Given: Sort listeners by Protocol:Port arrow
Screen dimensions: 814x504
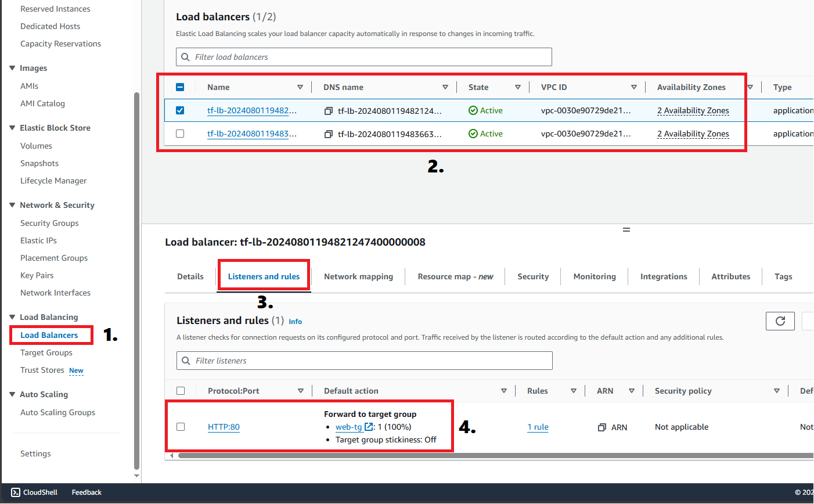Looking at the screenshot, I should point(301,391).
